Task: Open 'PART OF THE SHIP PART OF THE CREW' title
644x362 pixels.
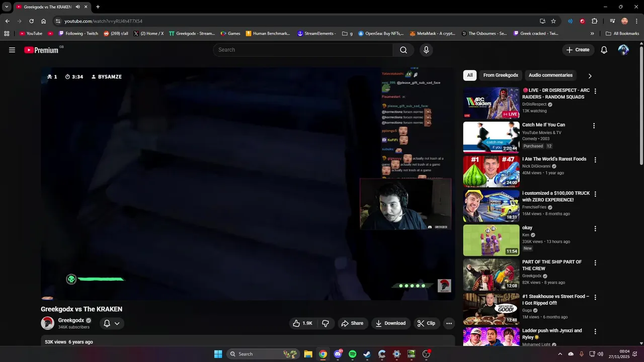Action: tap(552, 265)
